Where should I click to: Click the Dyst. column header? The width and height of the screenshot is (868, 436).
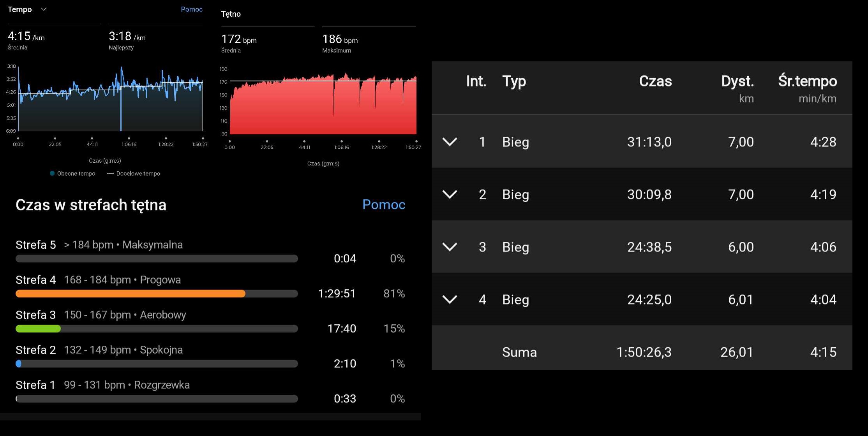tap(737, 81)
